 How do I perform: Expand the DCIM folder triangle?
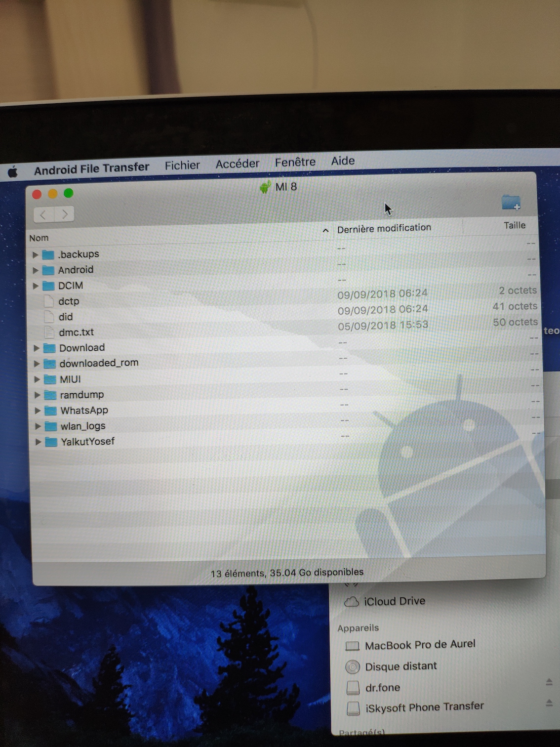tap(36, 286)
